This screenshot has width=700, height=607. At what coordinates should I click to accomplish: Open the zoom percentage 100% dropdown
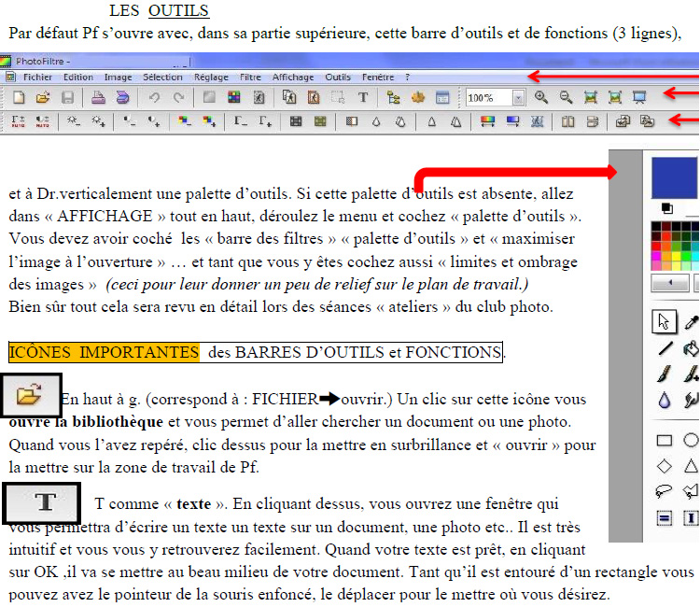(x=517, y=97)
